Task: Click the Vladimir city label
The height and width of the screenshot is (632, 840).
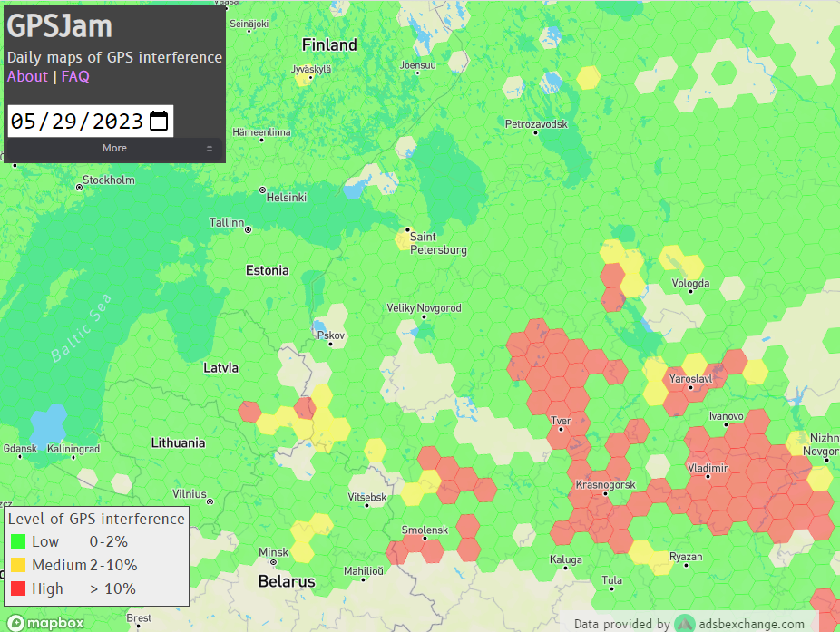Action: (x=708, y=468)
